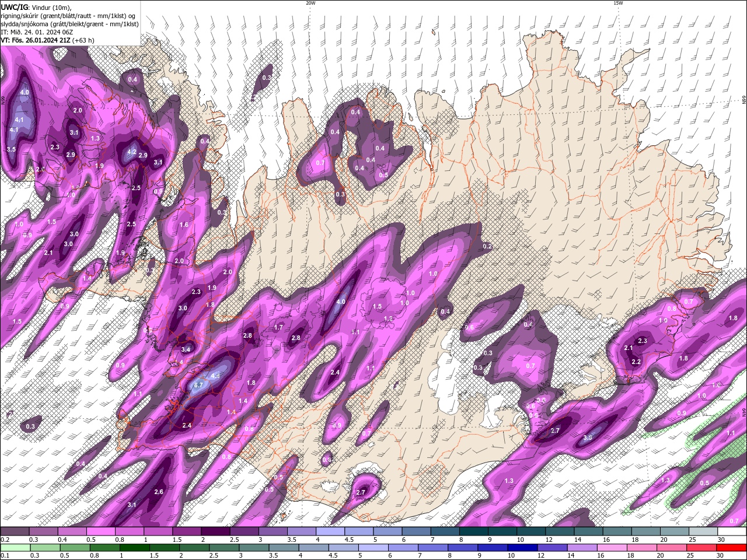
Task: Pick the grey-purple first swatch labeled 0.2
Action: (15, 531)
